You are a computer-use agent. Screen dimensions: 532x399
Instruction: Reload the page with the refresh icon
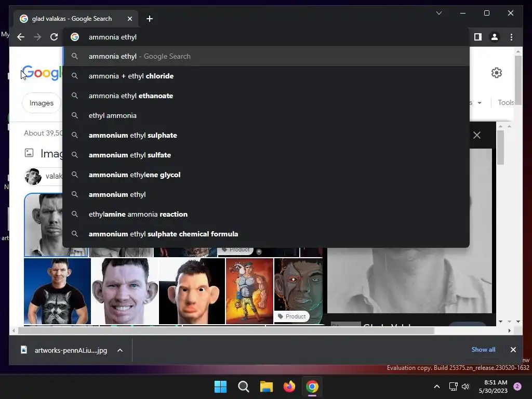(x=54, y=37)
